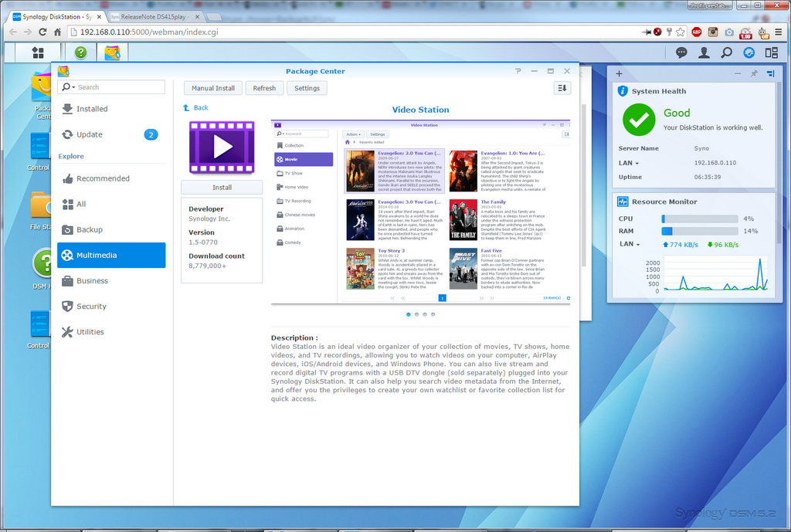Go Back to the package list
Viewport: 791px width, 532px height.
pyautogui.click(x=195, y=108)
